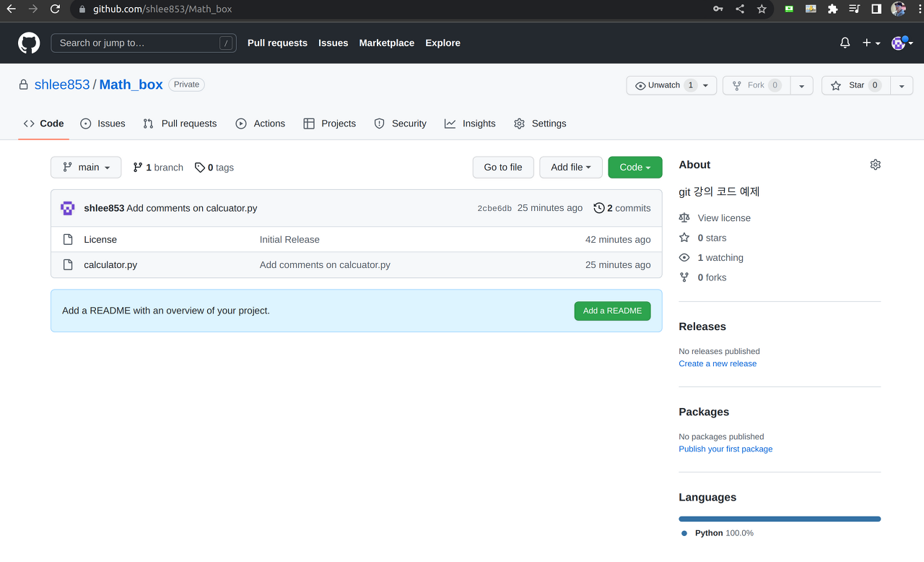The width and height of the screenshot is (924, 562).
Task: Star the Math_box repository
Action: (856, 85)
